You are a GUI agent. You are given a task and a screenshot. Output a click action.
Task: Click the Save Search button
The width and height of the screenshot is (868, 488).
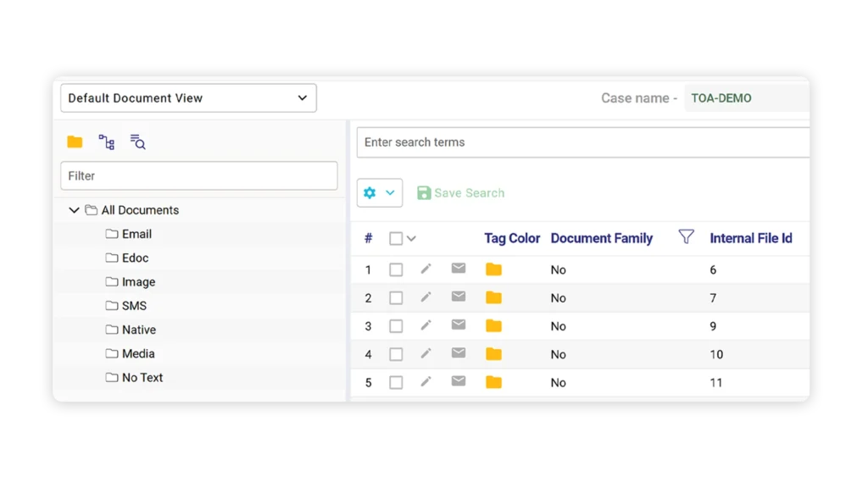click(460, 193)
